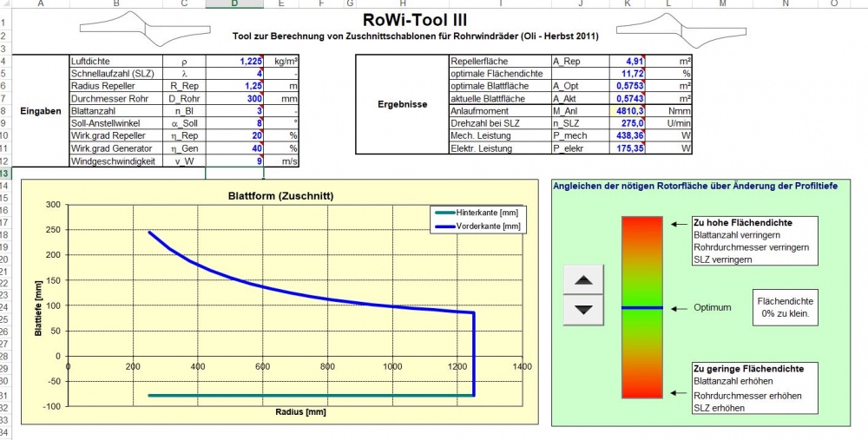868x440 pixels.
Task: Select the Vorderkante legend entry
Action: click(x=473, y=226)
